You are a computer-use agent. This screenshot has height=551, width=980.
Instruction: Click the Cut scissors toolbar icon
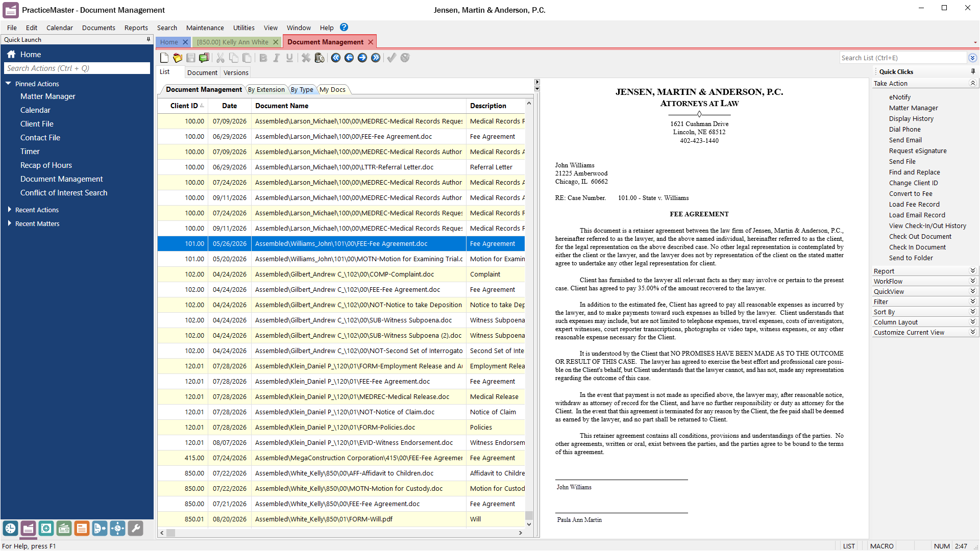coord(220,58)
